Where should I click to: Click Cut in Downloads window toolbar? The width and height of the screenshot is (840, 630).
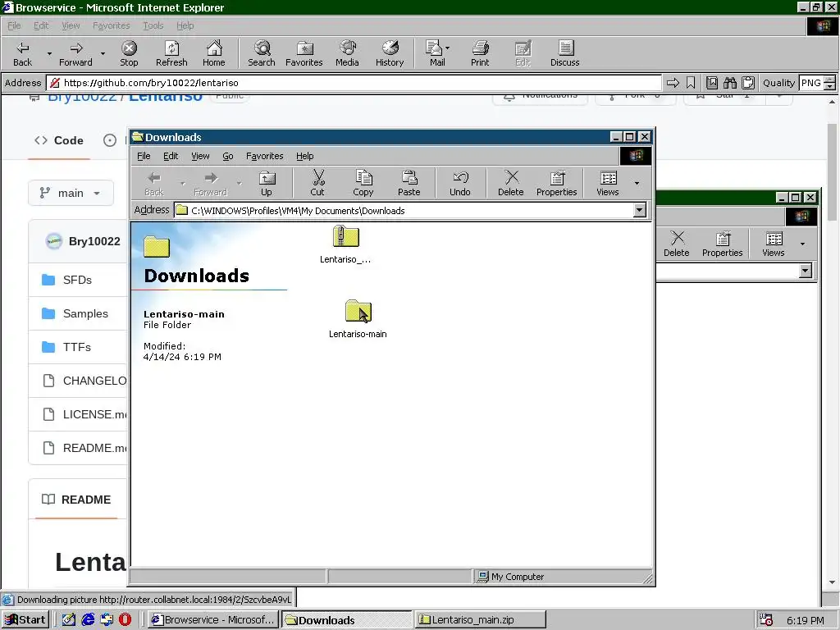pos(317,184)
